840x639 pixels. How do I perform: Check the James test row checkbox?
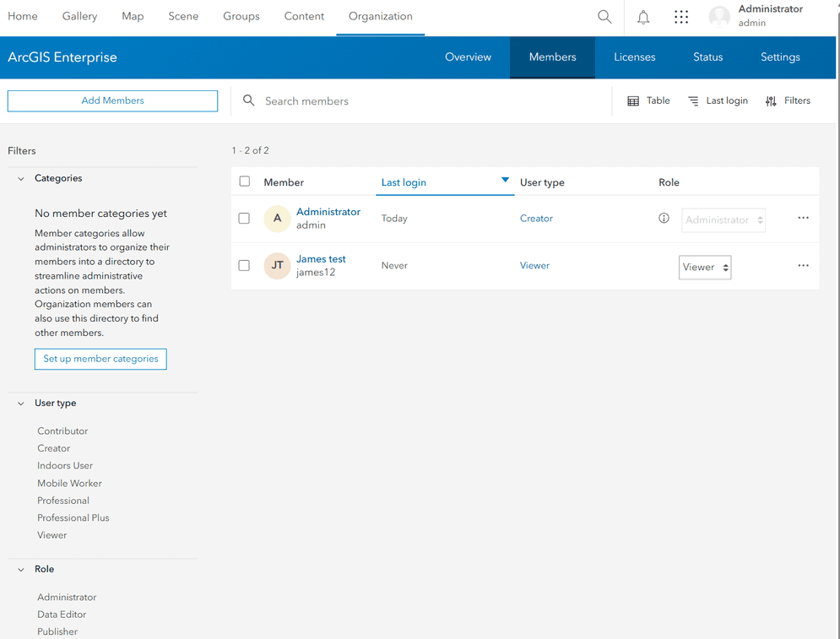(x=244, y=266)
